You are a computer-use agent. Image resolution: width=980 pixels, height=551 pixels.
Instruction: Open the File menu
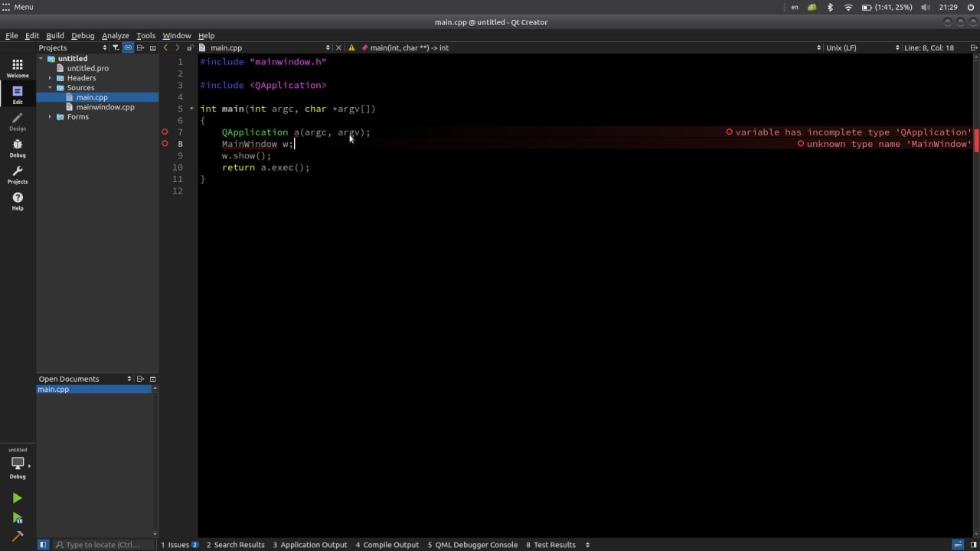click(x=11, y=35)
